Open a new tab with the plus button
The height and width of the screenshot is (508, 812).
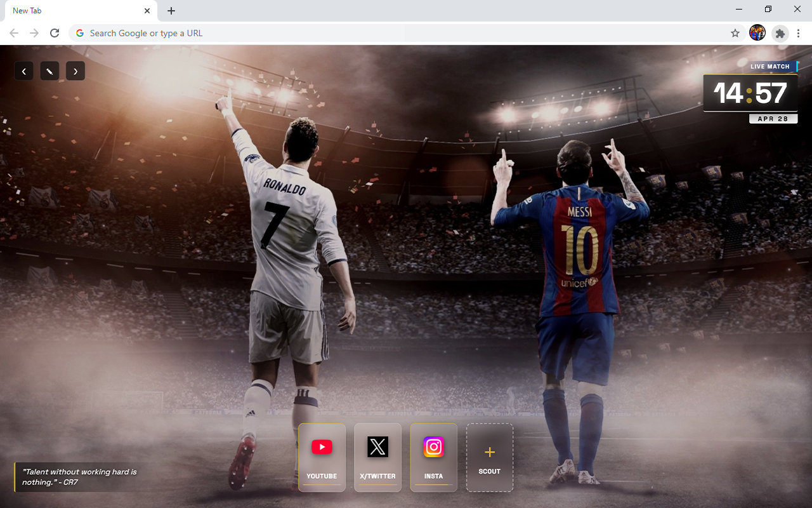(171, 11)
